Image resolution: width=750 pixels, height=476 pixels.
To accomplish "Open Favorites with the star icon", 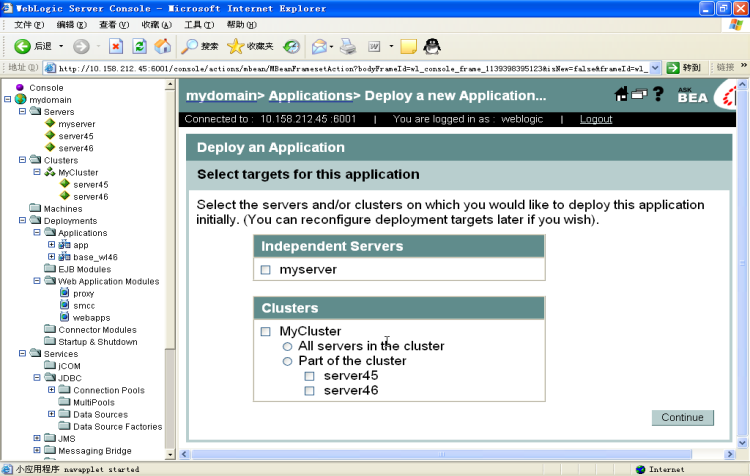I will tap(250, 46).
